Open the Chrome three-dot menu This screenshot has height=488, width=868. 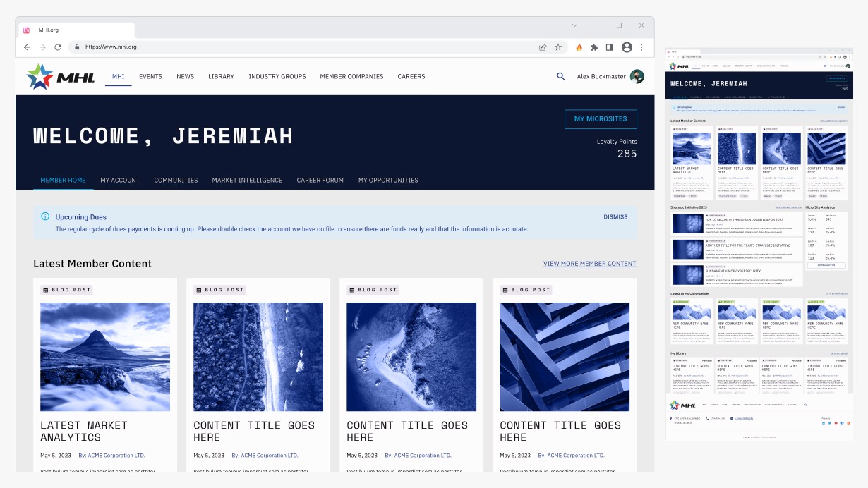tap(641, 47)
